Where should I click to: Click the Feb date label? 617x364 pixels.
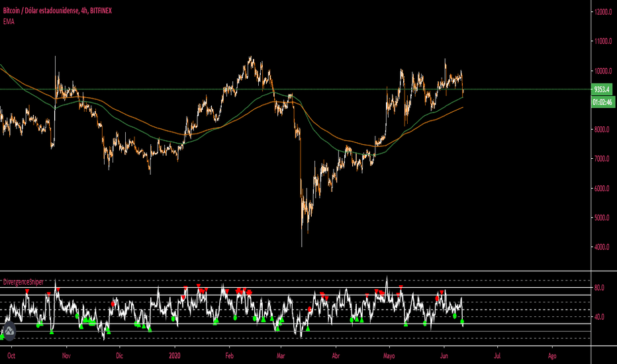coord(230,356)
